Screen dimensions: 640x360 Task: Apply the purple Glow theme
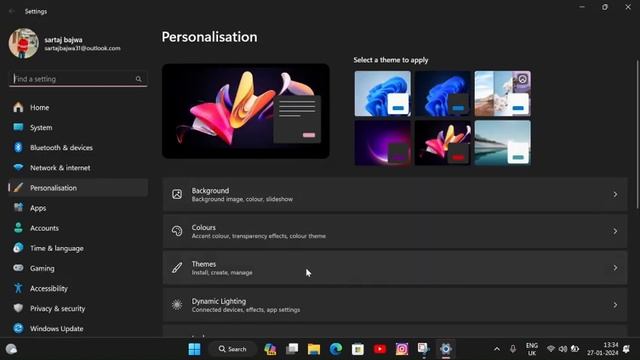(x=382, y=142)
